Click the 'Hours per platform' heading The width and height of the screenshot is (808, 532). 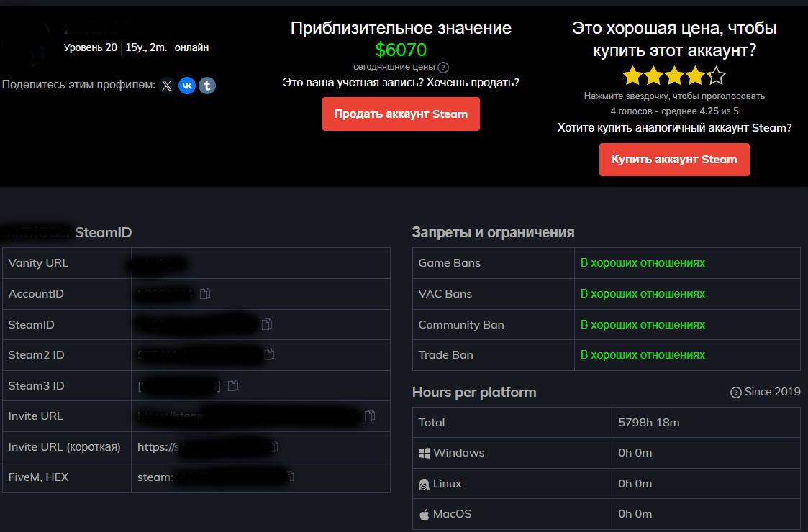[474, 393]
